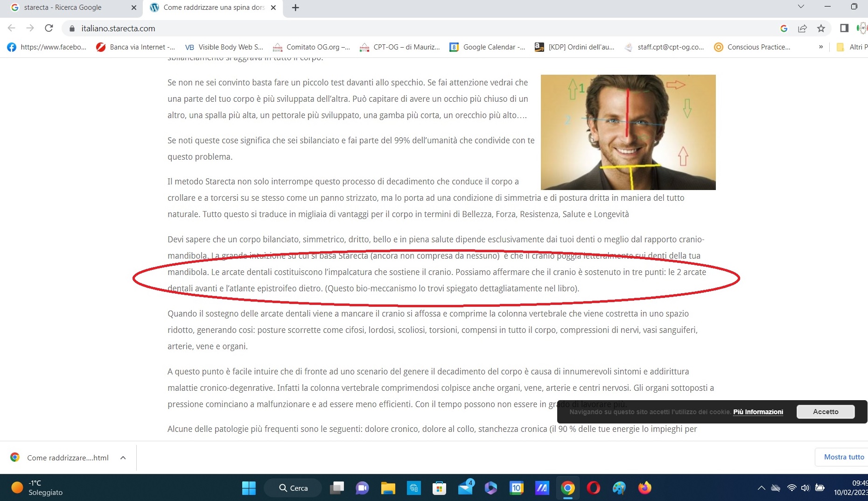Open File Explorer from taskbar
This screenshot has width=868, height=501.
click(x=388, y=488)
